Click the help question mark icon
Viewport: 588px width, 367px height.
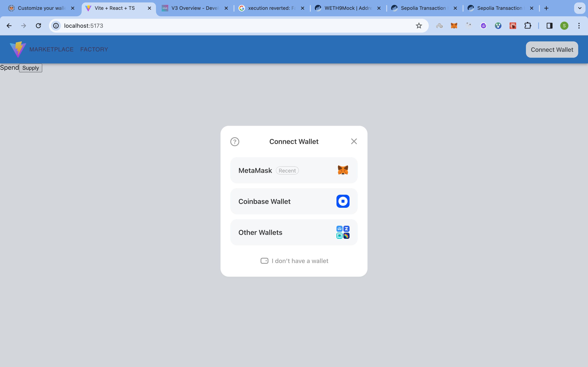[235, 141]
